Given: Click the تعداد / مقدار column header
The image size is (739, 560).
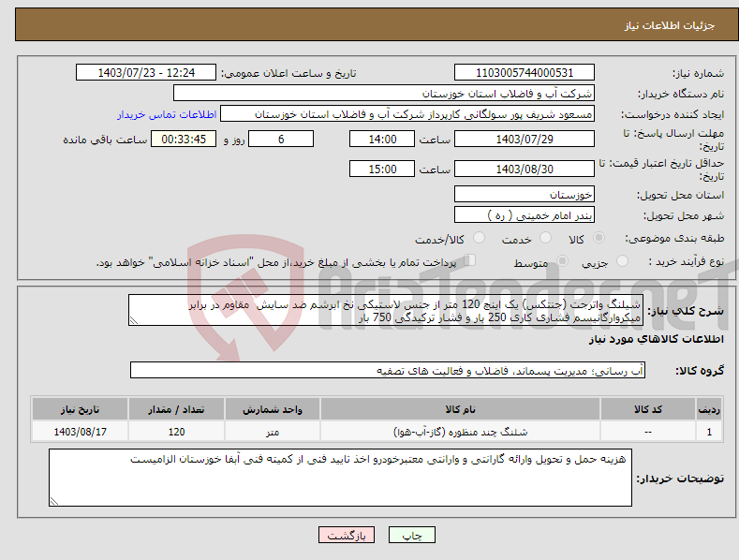Looking at the screenshot, I should 176,409.
